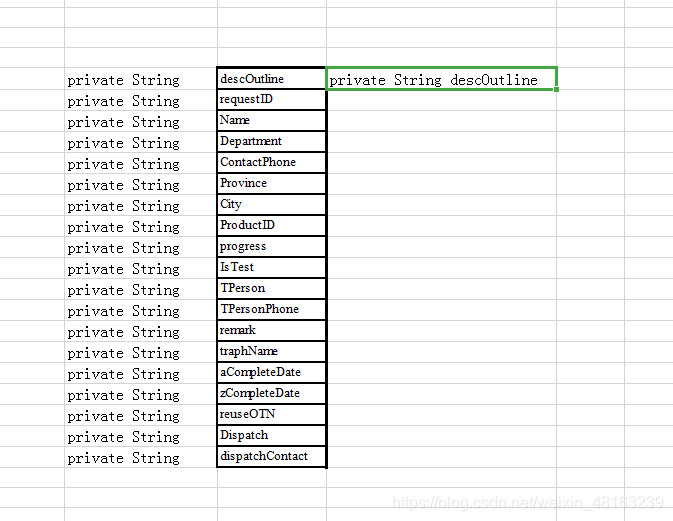Viewport: 673px width, 521px height.
Task: Click the progress cell
Action: point(271,247)
